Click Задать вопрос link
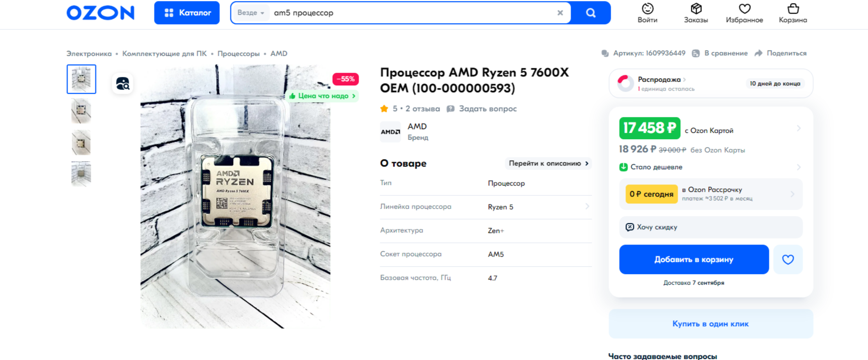This screenshot has width=868, height=360. (481, 109)
